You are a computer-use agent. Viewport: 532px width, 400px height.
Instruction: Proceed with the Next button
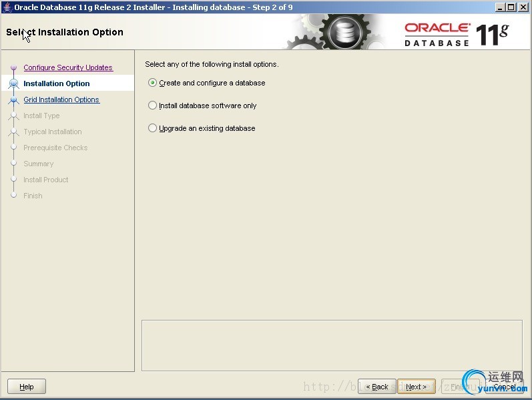pos(417,387)
